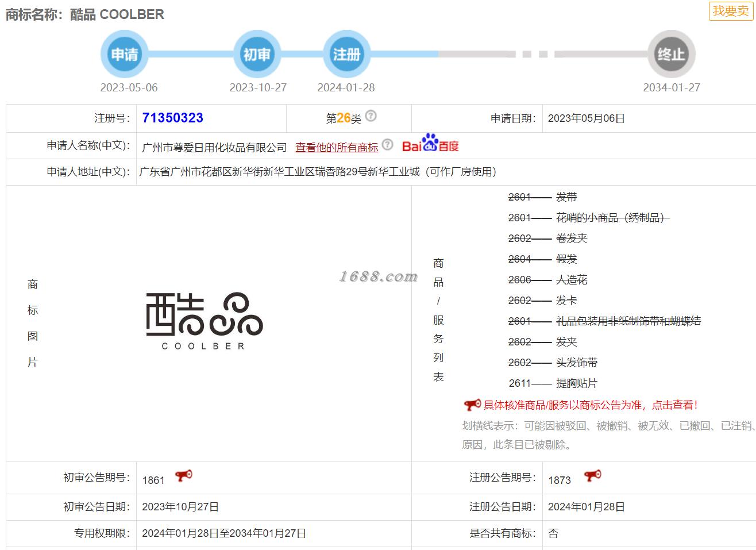The height and width of the screenshot is (550, 756).
Task: Click the 商标名称：酷品 COOLBER heading
Action: point(85,14)
